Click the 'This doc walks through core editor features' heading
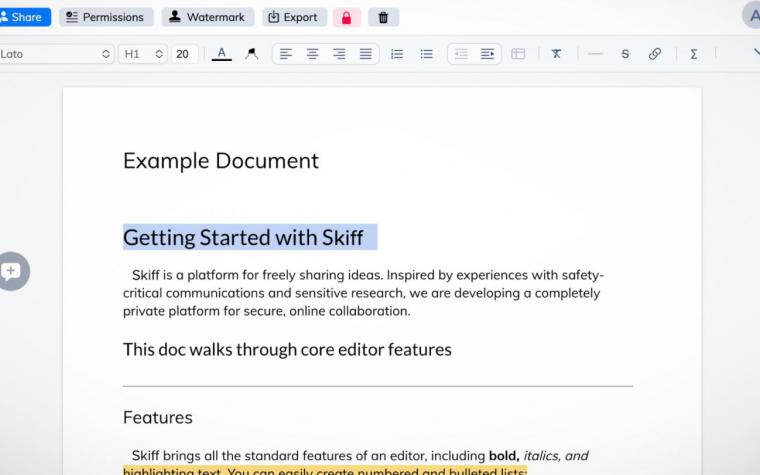Screen dimensions: 760x475 coord(287,349)
